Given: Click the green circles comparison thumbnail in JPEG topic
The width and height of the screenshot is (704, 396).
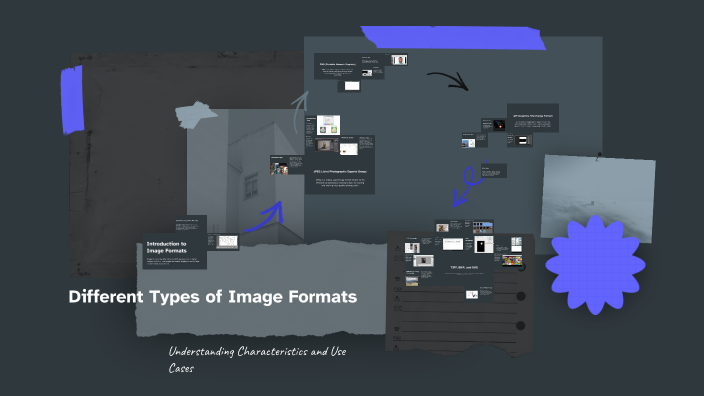Looking at the screenshot, I should [x=328, y=125].
